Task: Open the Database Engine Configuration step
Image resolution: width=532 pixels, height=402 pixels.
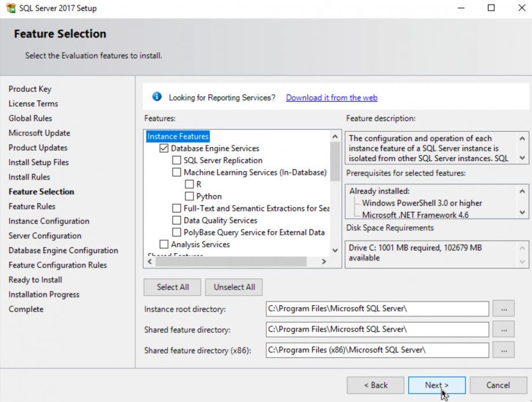Action: click(63, 250)
